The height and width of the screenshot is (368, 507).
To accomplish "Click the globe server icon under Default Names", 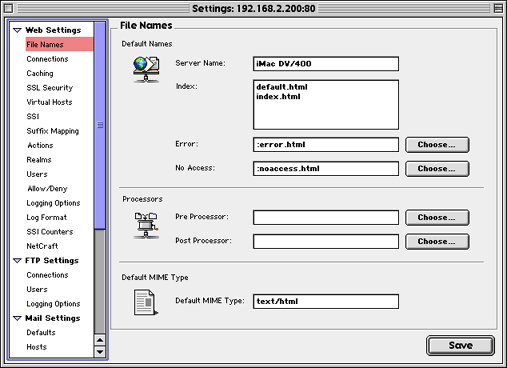I will [x=146, y=69].
